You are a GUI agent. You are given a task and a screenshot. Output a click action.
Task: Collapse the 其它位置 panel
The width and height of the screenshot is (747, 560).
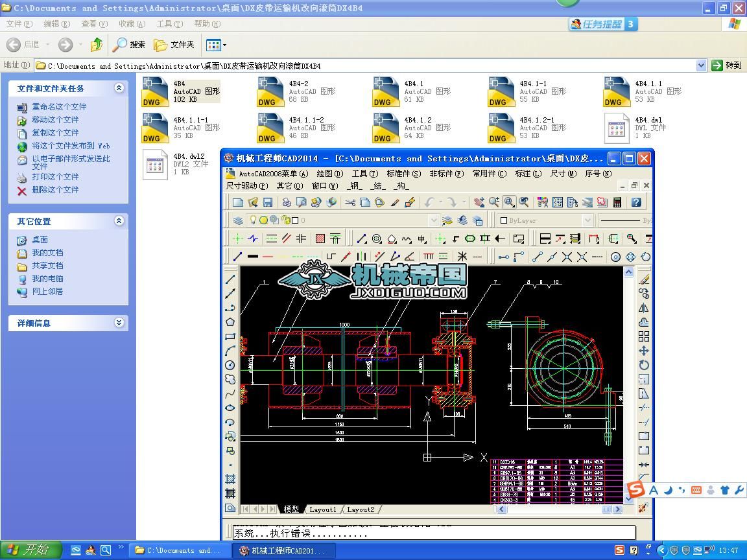pyautogui.click(x=119, y=221)
